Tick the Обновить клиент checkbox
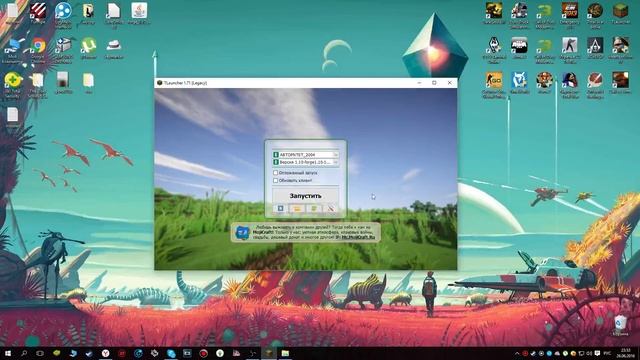Image resolution: width=640 pixels, height=360 pixels. 276,180
